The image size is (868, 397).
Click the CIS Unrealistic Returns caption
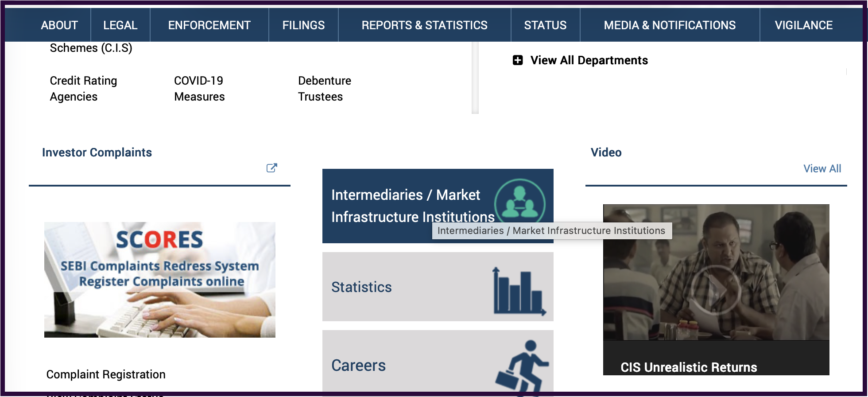point(689,367)
